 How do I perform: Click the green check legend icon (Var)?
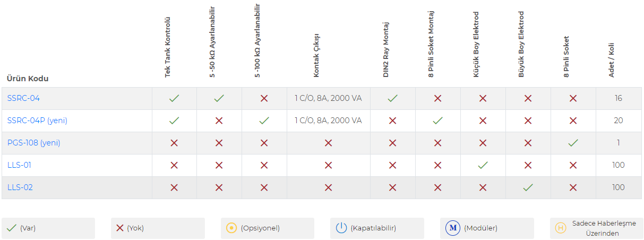coord(12,228)
